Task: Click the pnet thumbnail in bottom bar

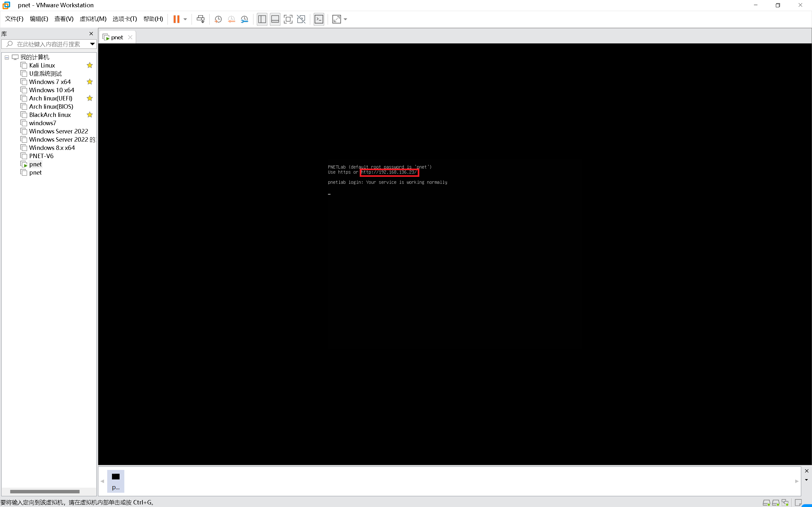Action: [x=116, y=481]
